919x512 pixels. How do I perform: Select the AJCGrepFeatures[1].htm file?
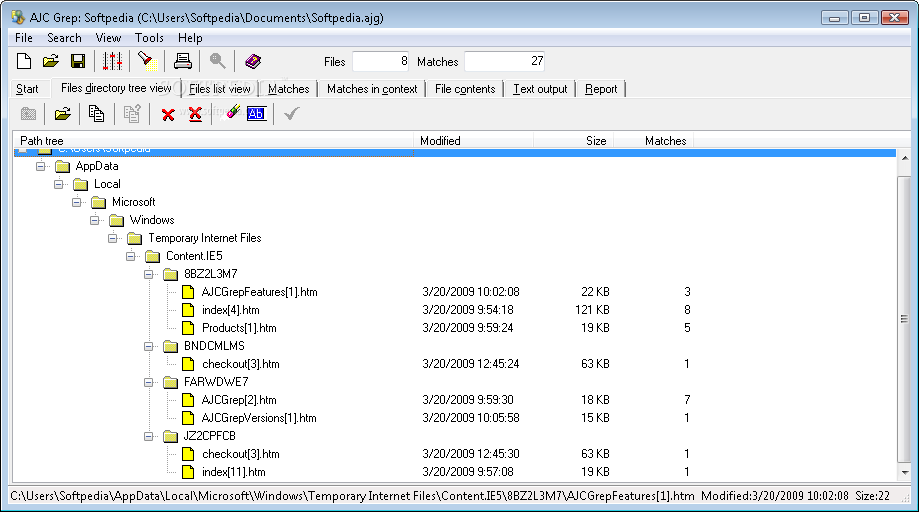click(x=260, y=292)
